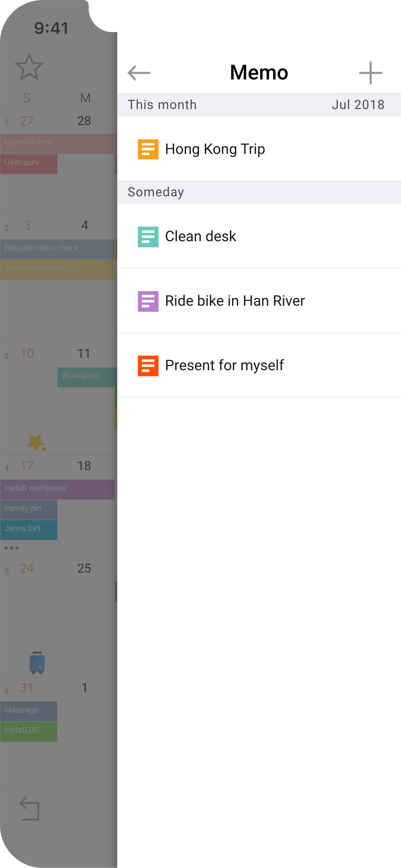Screen dimensions: 401x868
Task: Click the orange Hong Kong Trip memo icon
Action: pos(148,149)
